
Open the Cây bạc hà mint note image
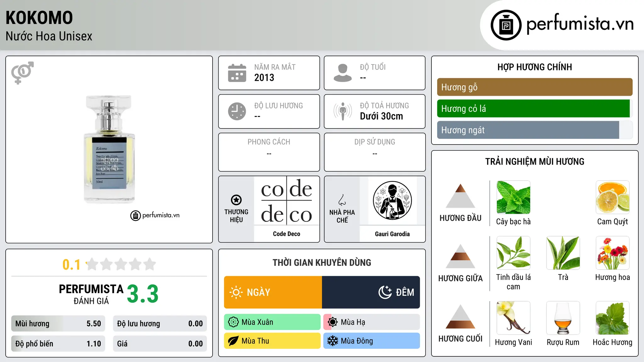tap(513, 197)
